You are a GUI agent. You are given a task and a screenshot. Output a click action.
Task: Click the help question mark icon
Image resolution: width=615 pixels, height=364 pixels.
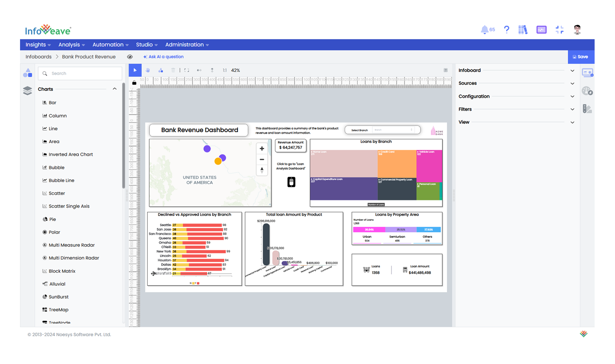[507, 30]
